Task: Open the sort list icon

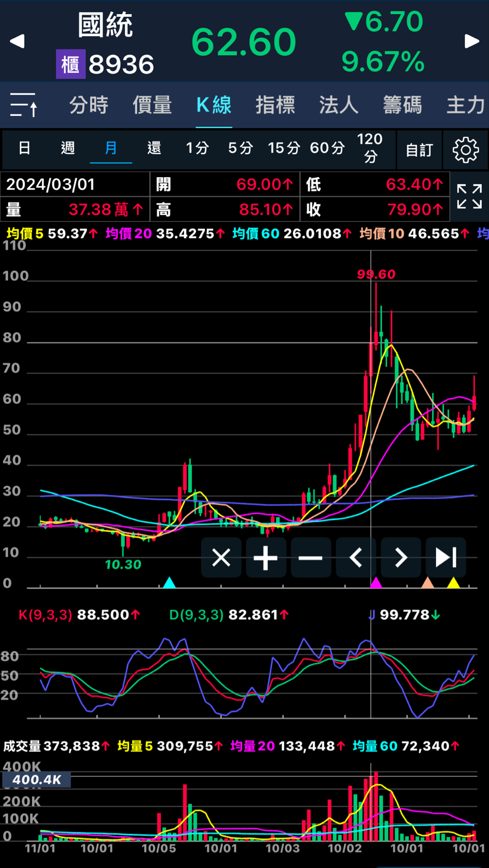Action: click(x=24, y=105)
